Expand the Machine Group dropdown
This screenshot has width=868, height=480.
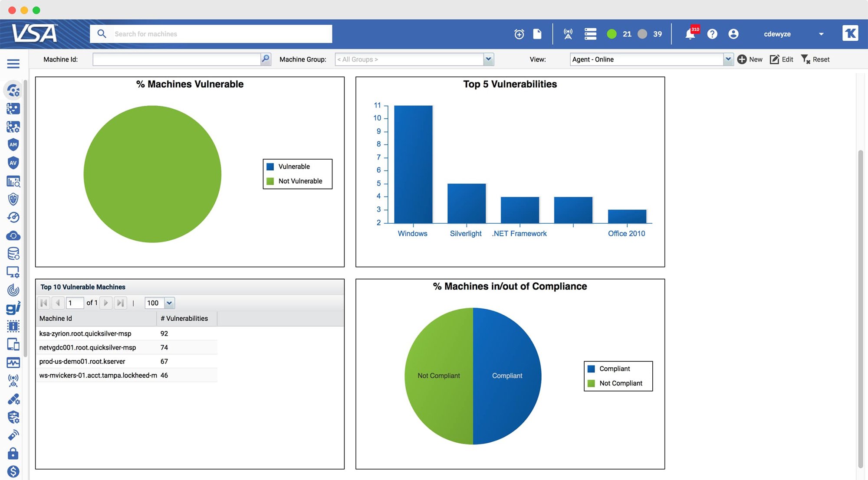pos(489,59)
